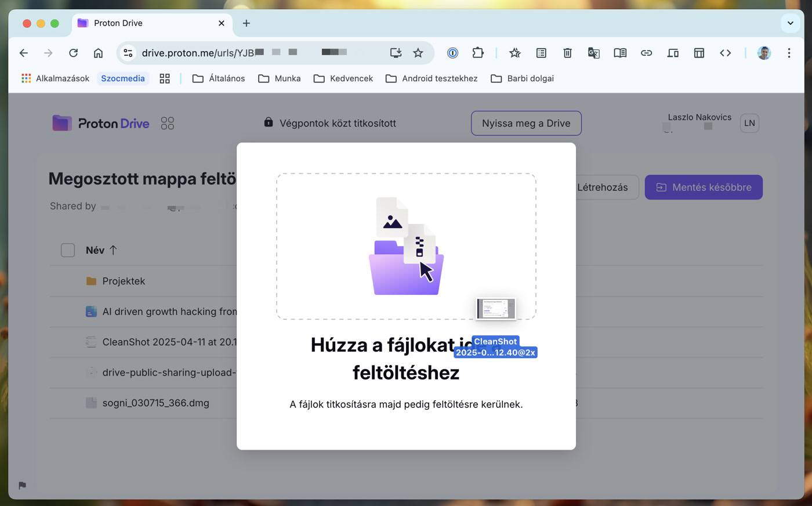Click the Mentés későbbre button

click(x=704, y=187)
